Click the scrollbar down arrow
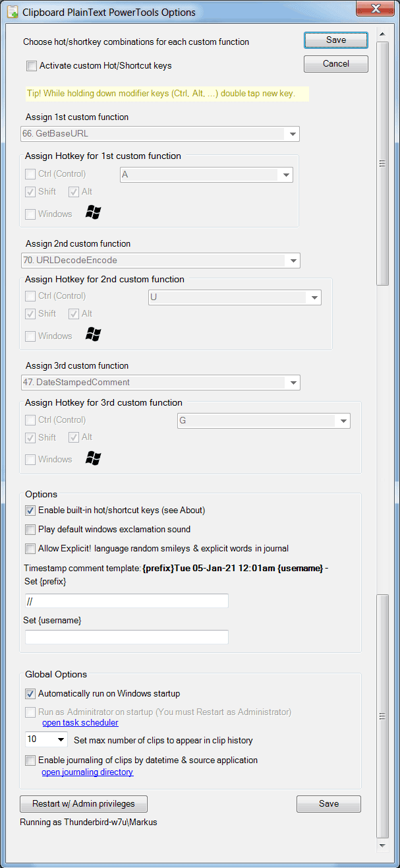This screenshot has width=400, height=868. (x=382, y=845)
